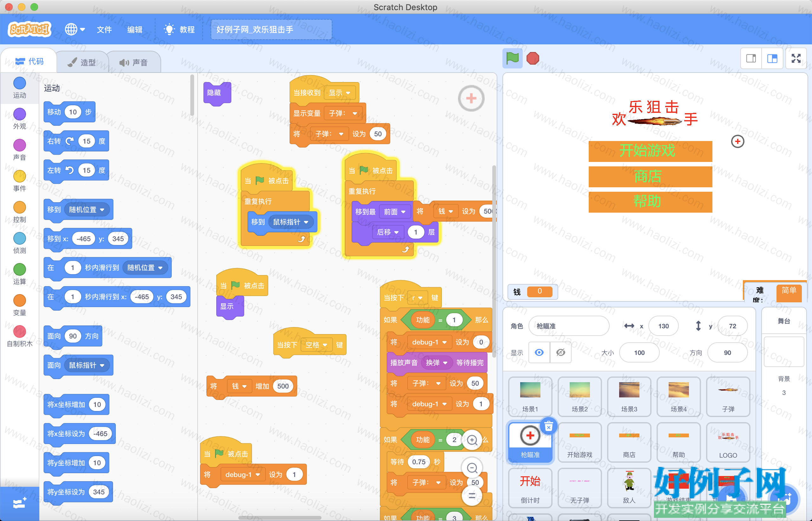Viewport: 812px width, 521px height.
Task: Enter full screen stage mode
Action: coord(796,59)
